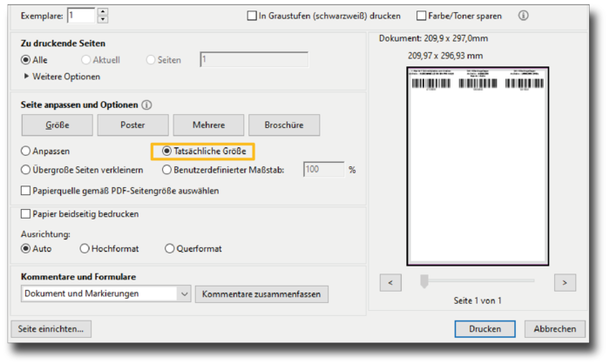Select the Aktuell radio button
Screen dimensions: 610x364
tap(85, 60)
